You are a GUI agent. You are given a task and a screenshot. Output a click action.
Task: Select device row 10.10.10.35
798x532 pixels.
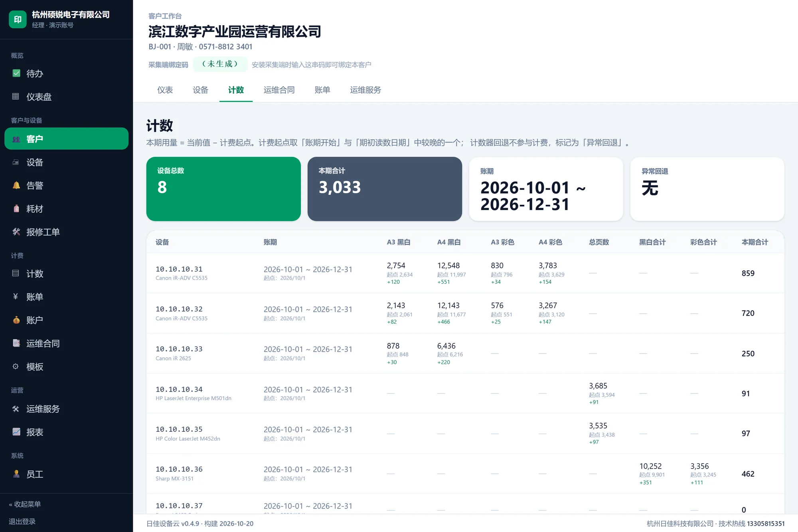pyautogui.click(x=465, y=433)
